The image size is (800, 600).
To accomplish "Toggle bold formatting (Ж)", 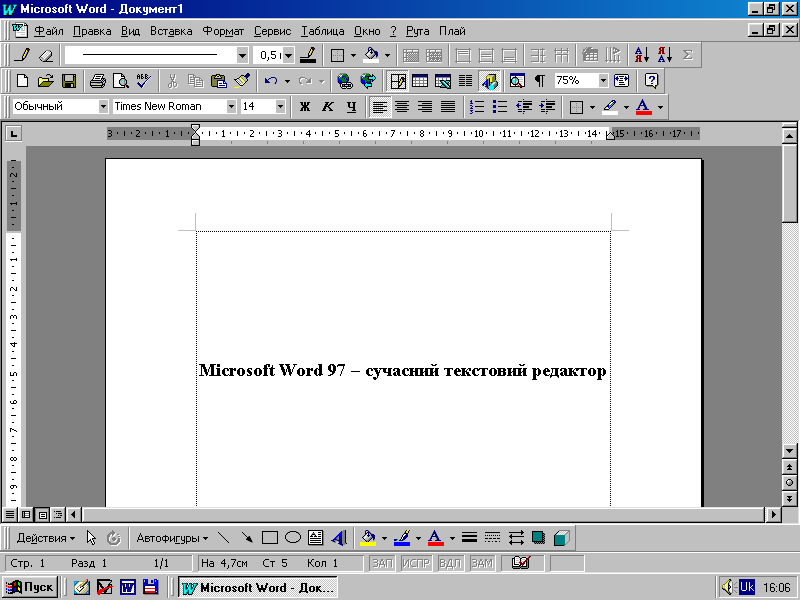I will click(x=305, y=107).
